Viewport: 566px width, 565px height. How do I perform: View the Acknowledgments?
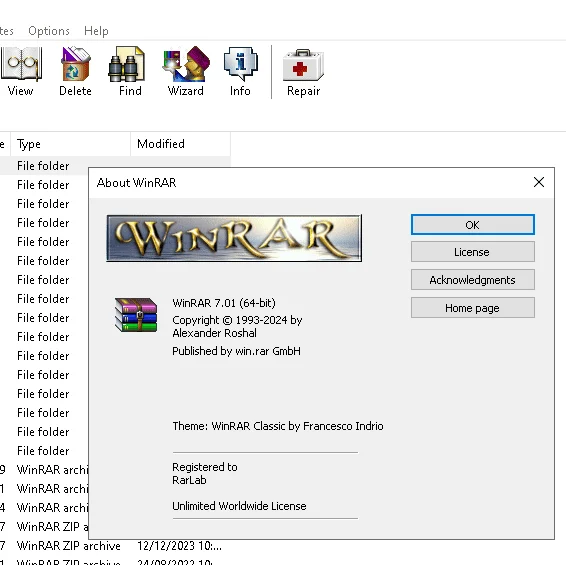click(473, 280)
